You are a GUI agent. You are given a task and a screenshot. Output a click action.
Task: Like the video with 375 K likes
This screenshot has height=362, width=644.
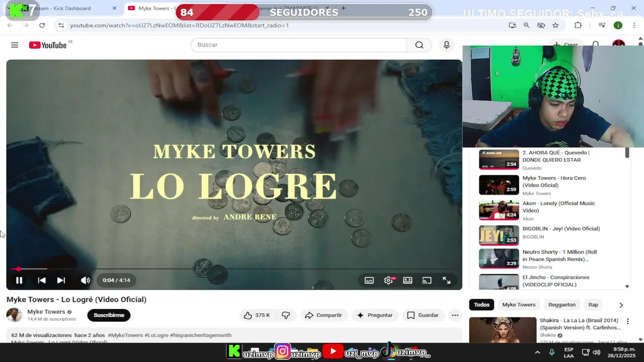pyautogui.click(x=257, y=315)
